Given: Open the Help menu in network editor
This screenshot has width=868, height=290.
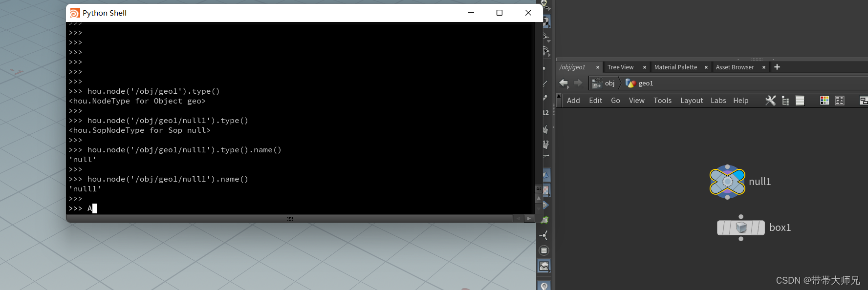Looking at the screenshot, I should 741,101.
